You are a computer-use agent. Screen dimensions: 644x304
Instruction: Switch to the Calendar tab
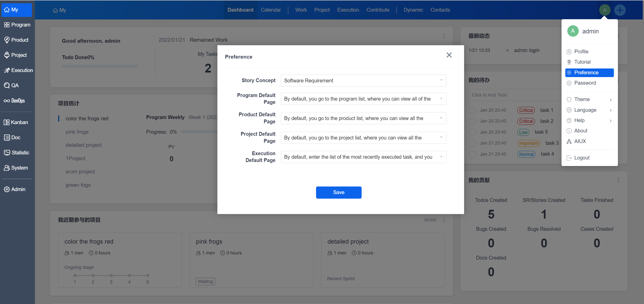tap(271, 10)
